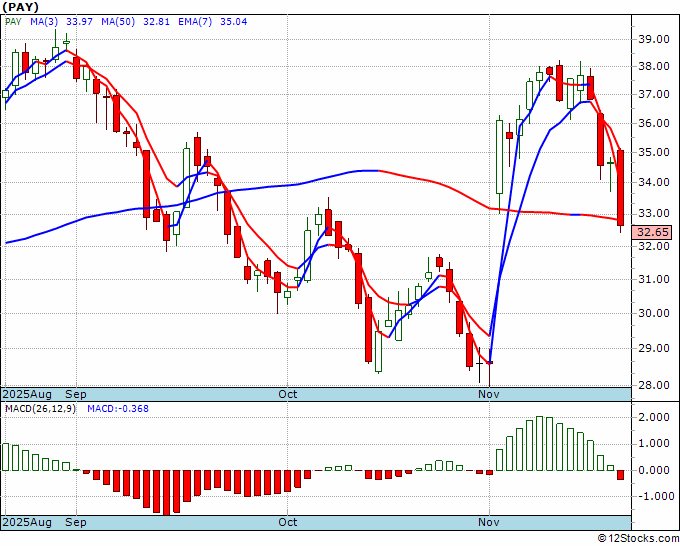Click the Sep marker on price chart axis

(x=76, y=394)
